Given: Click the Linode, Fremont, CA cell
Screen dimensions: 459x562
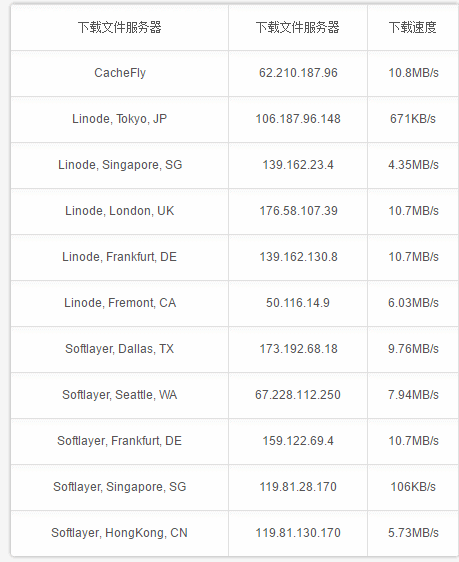Looking at the screenshot, I should click(120, 303).
